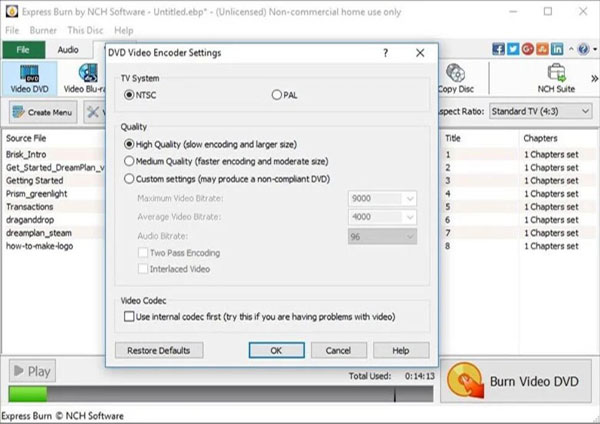Viewport: 600px width, 424px height.
Task: Share on Twitter icon
Action: click(513, 49)
